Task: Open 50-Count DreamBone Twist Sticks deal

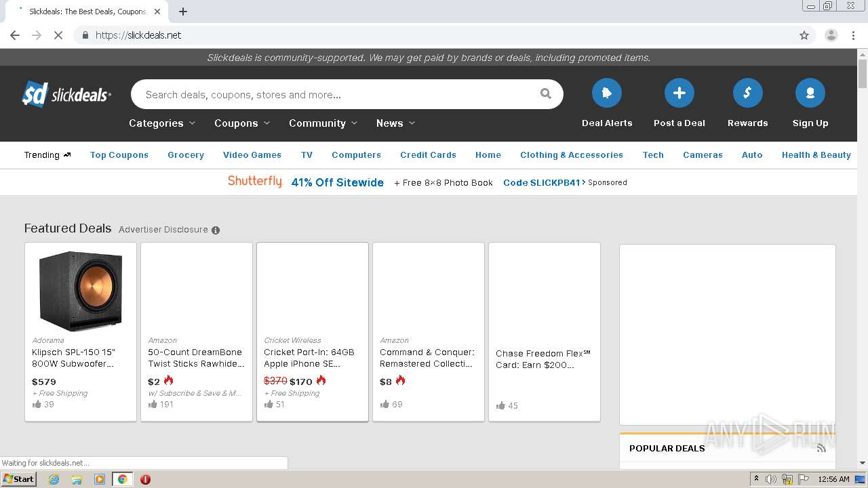Action: (x=196, y=358)
